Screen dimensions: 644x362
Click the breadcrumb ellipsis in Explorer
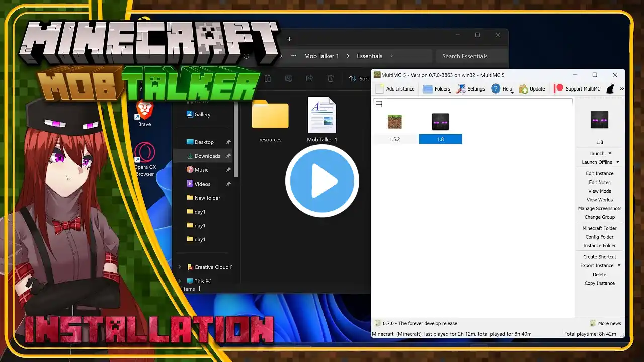[294, 56]
